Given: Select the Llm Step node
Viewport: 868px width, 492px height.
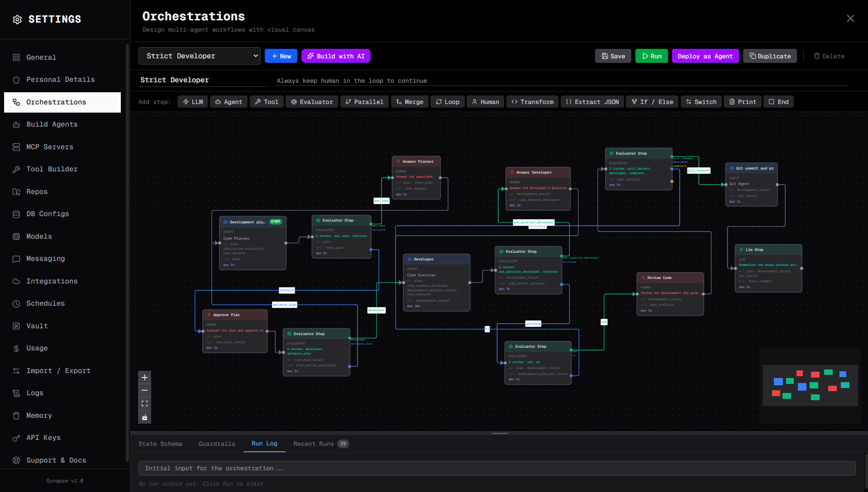Looking at the screenshot, I should click(768, 268).
